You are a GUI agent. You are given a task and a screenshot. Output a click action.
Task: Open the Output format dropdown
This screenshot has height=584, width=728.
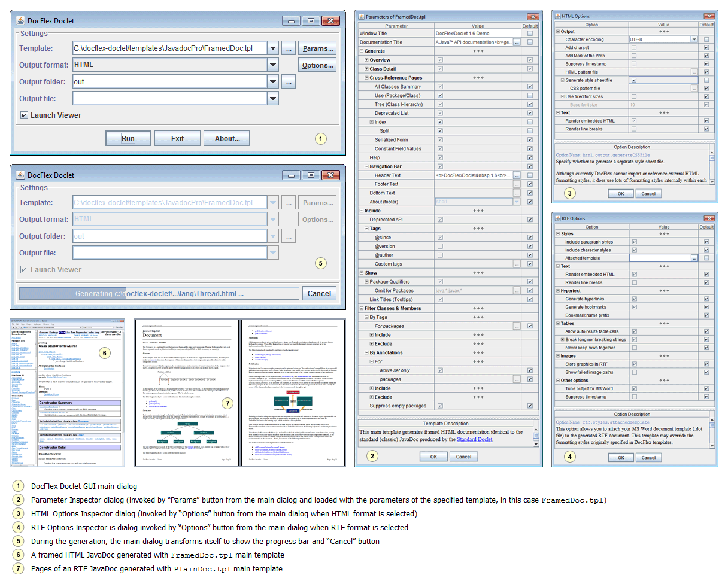tap(273, 65)
